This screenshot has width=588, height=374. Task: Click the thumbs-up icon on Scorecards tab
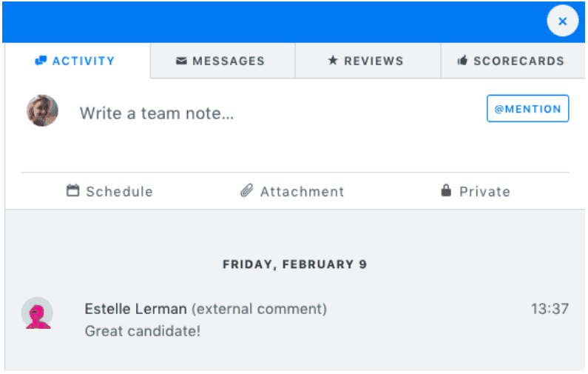[x=462, y=60]
